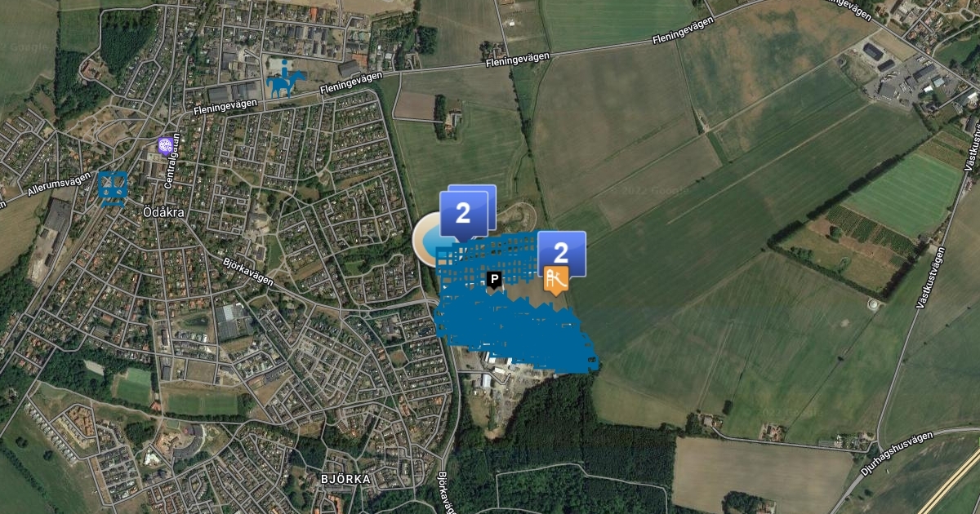Open the stacked cluster marker showing 2
The height and width of the screenshot is (514, 980).
tap(466, 215)
